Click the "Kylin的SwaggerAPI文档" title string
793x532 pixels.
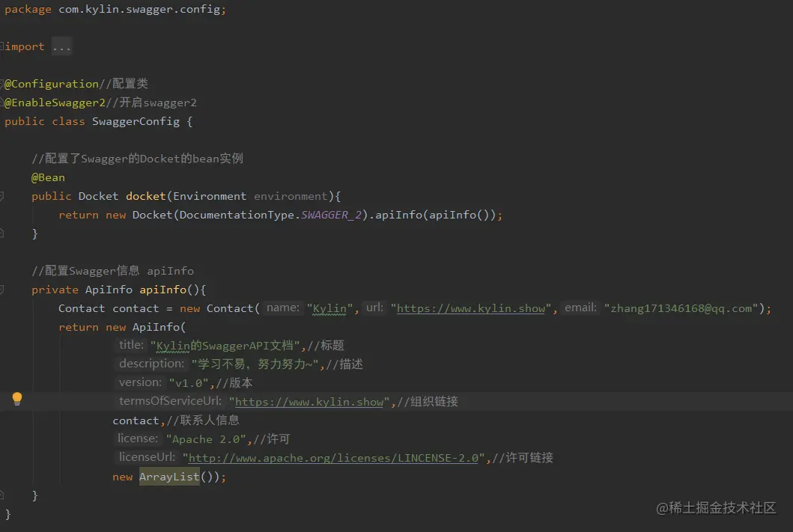[x=225, y=346]
